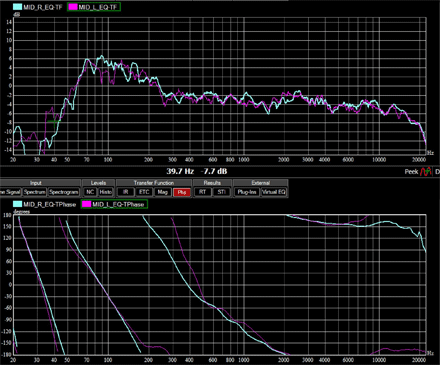Click the Transfer Function group header
The image size is (440, 365).
coord(154,183)
